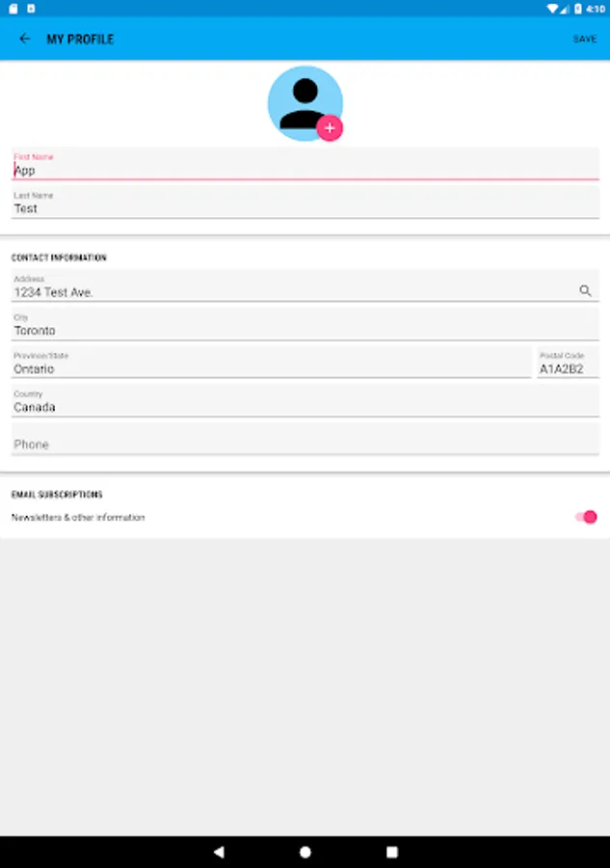Tap the empty Phone field
The height and width of the screenshot is (868, 610).
(x=305, y=445)
